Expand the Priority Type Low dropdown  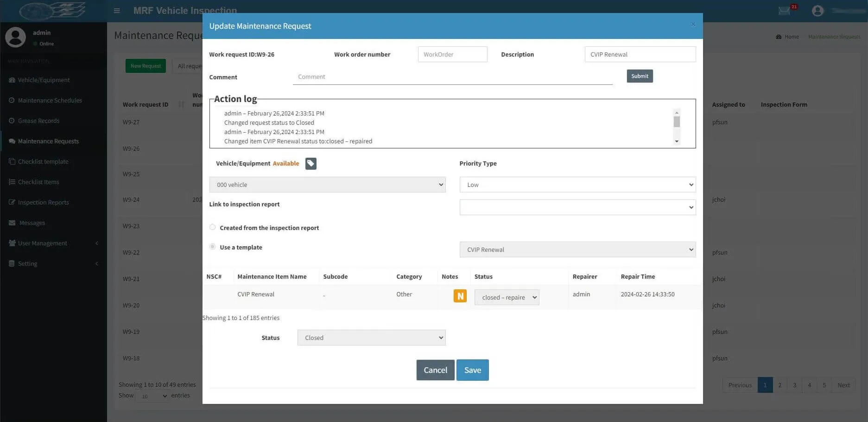click(577, 185)
